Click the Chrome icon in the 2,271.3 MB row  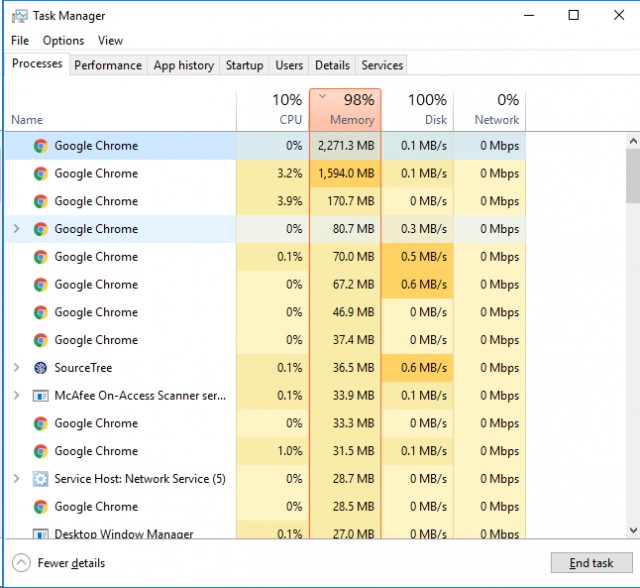(x=40, y=146)
